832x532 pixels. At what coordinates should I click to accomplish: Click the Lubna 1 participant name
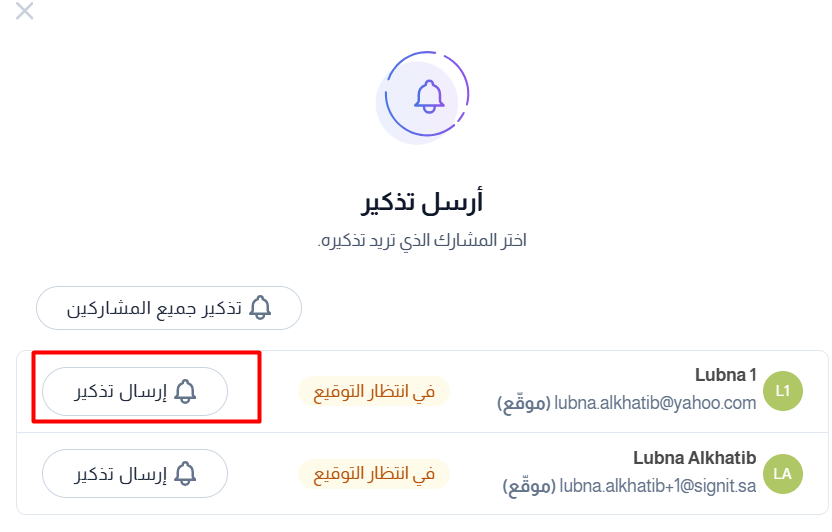click(x=725, y=375)
